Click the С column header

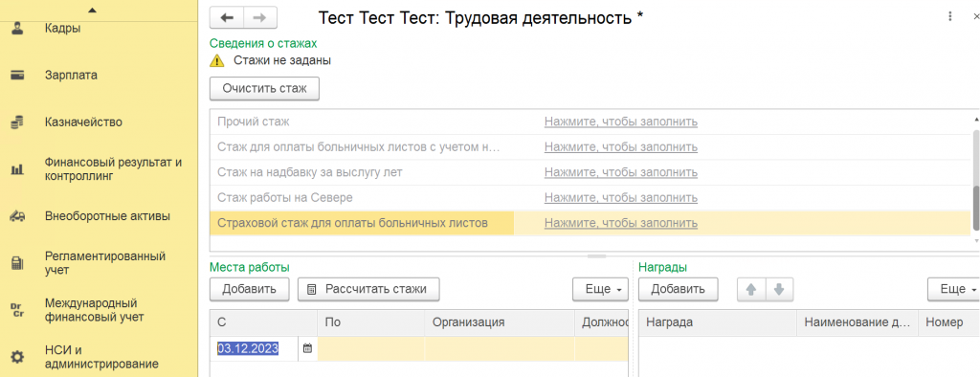pyautogui.click(x=263, y=322)
